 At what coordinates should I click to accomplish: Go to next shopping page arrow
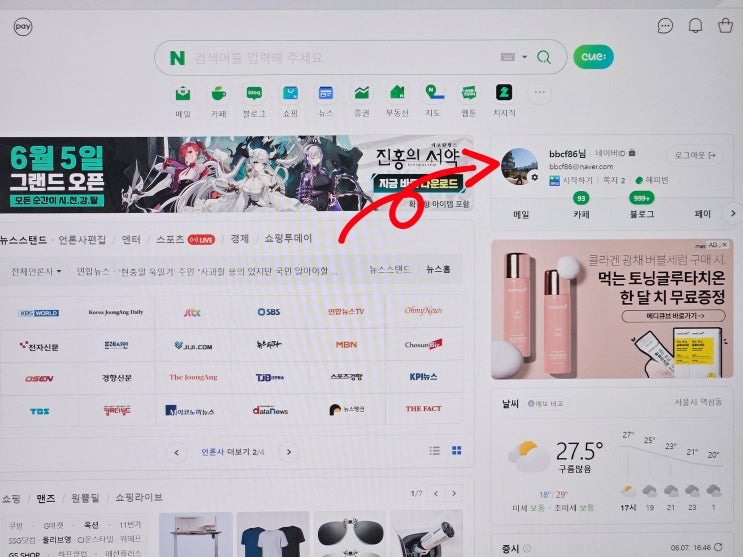(x=453, y=493)
